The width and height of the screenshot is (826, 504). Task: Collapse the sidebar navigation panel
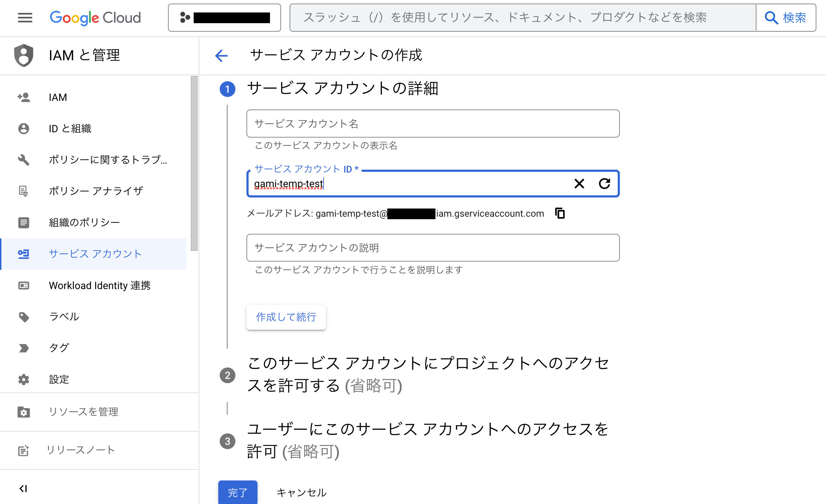pos(24,488)
